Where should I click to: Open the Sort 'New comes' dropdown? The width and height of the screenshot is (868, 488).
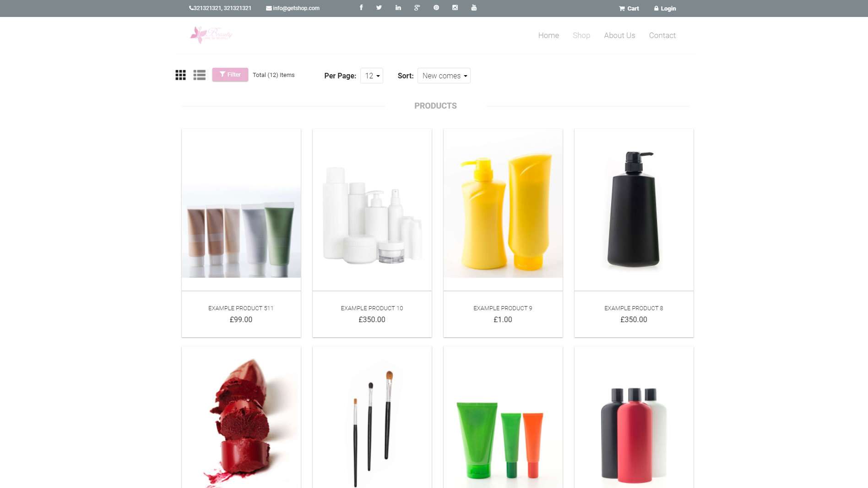(x=444, y=76)
